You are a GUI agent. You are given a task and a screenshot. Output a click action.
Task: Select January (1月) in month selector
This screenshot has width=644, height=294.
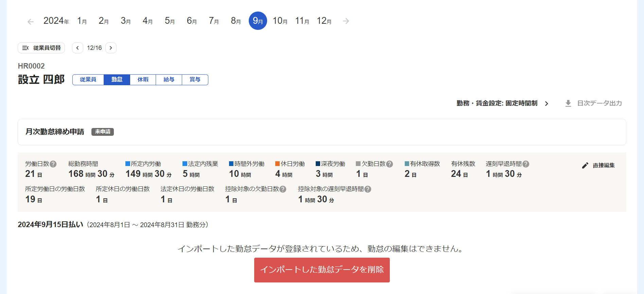pyautogui.click(x=82, y=21)
